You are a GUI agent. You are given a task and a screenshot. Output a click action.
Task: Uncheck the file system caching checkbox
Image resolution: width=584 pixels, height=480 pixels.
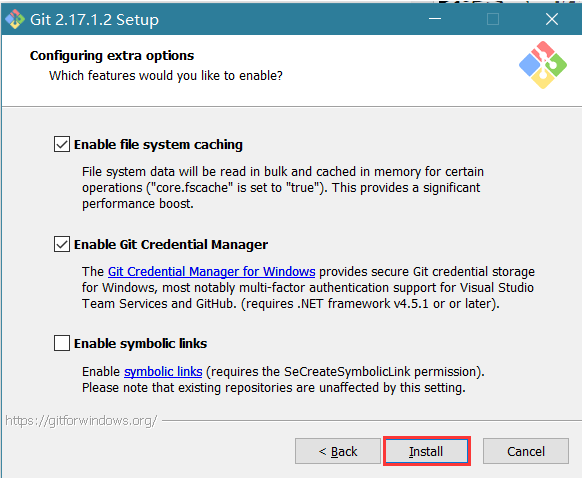[x=62, y=144]
